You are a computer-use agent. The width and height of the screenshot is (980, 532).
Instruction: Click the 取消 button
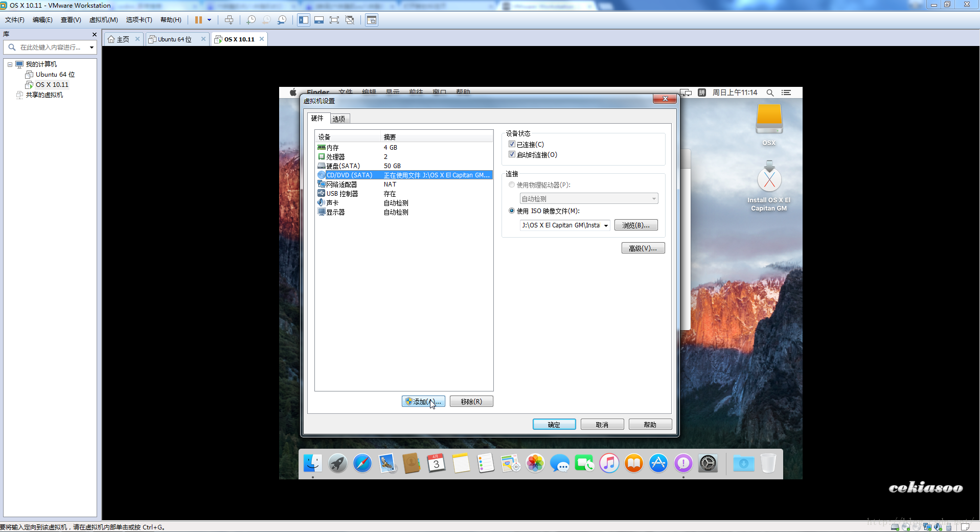click(x=602, y=425)
